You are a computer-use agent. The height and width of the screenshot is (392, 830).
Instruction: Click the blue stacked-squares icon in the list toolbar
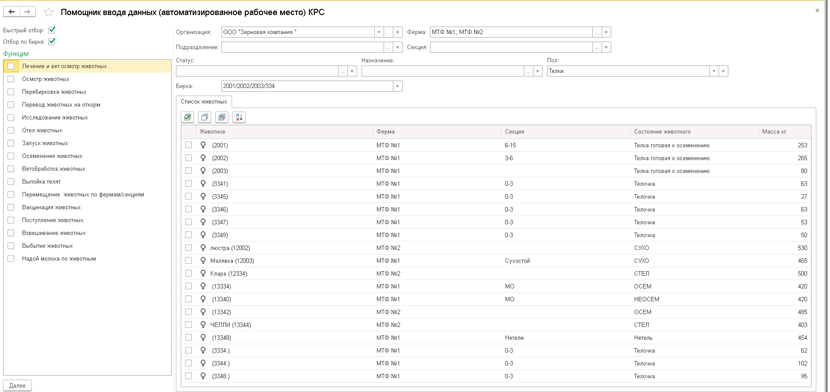tap(222, 117)
